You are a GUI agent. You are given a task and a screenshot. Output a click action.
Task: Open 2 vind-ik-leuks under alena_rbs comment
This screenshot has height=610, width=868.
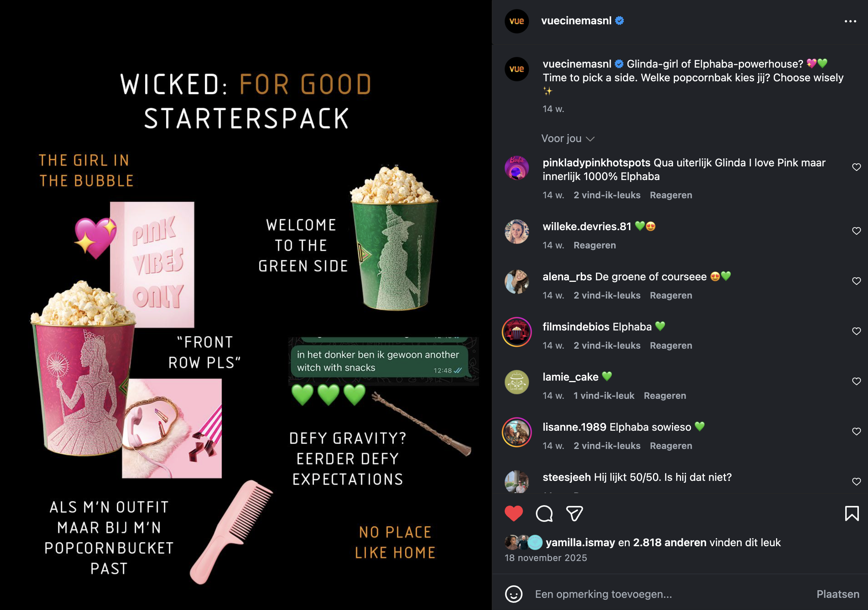pyautogui.click(x=607, y=296)
